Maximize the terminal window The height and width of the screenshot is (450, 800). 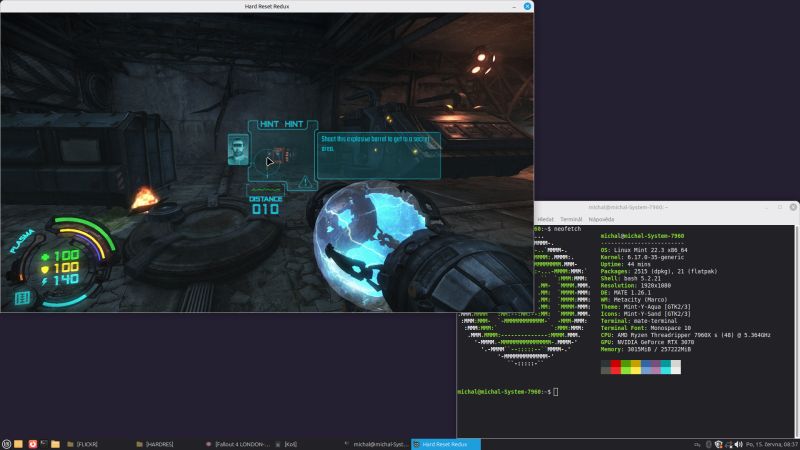pyautogui.click(x=780, y=207)
